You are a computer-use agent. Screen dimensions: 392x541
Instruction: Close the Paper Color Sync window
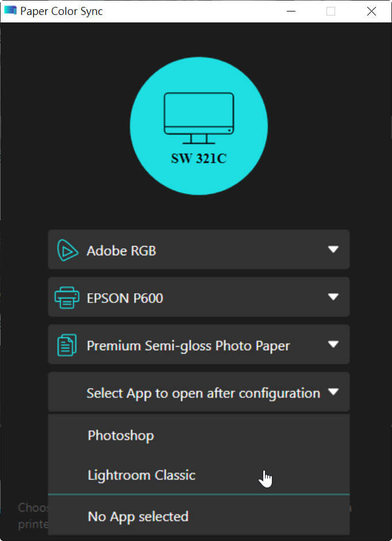point(371,11)
